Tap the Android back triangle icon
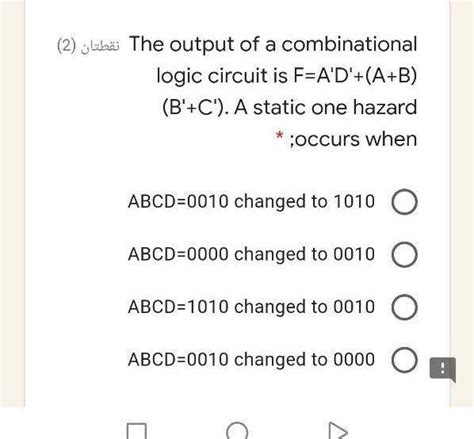The image size is (474, 439). tap(338, 431)
